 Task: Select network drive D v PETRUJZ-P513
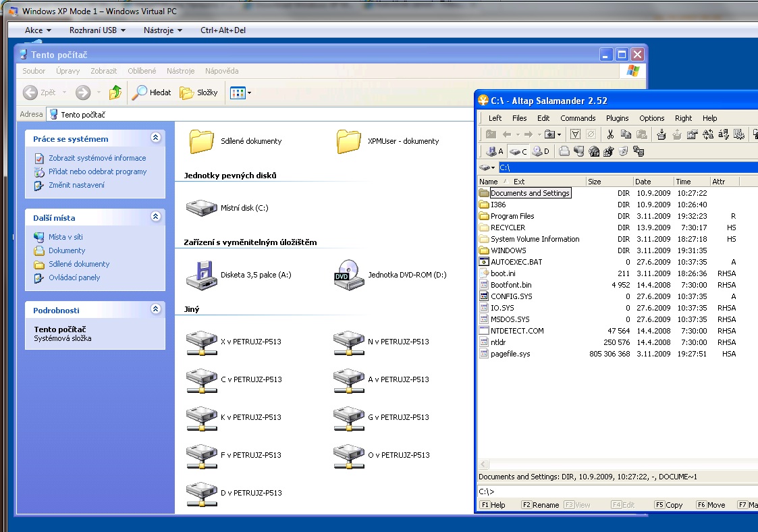click(234, 493)
